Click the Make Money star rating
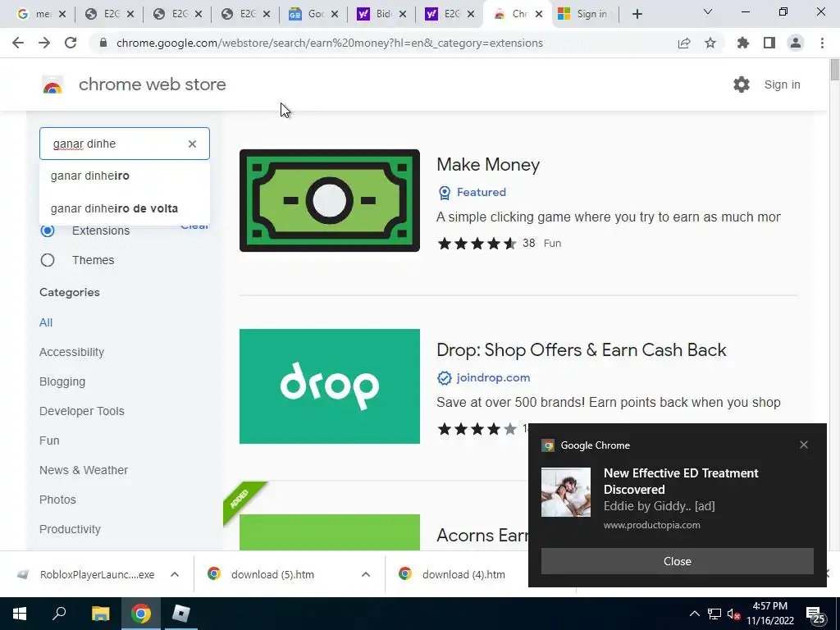The image size is (840, 630). (477, 243)
